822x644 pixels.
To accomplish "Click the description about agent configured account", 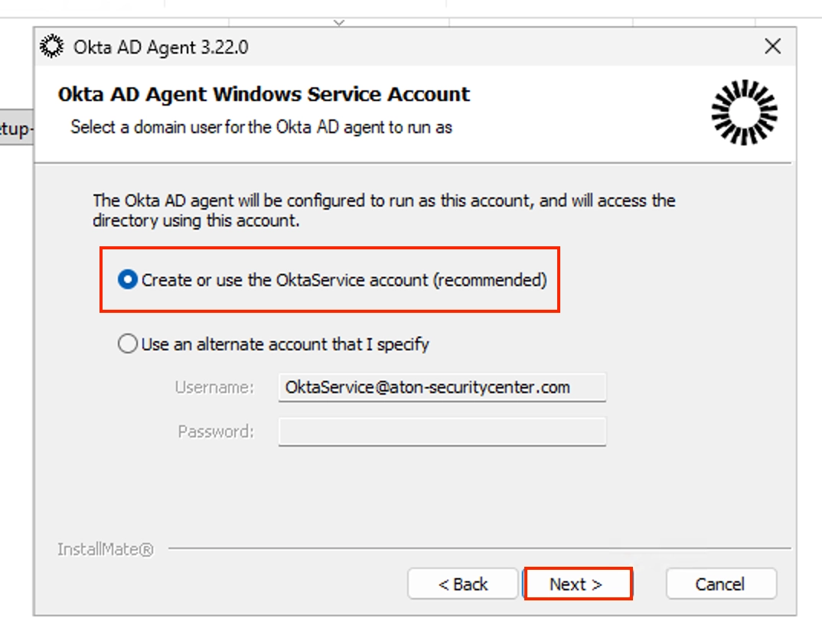I will (383, 210).
